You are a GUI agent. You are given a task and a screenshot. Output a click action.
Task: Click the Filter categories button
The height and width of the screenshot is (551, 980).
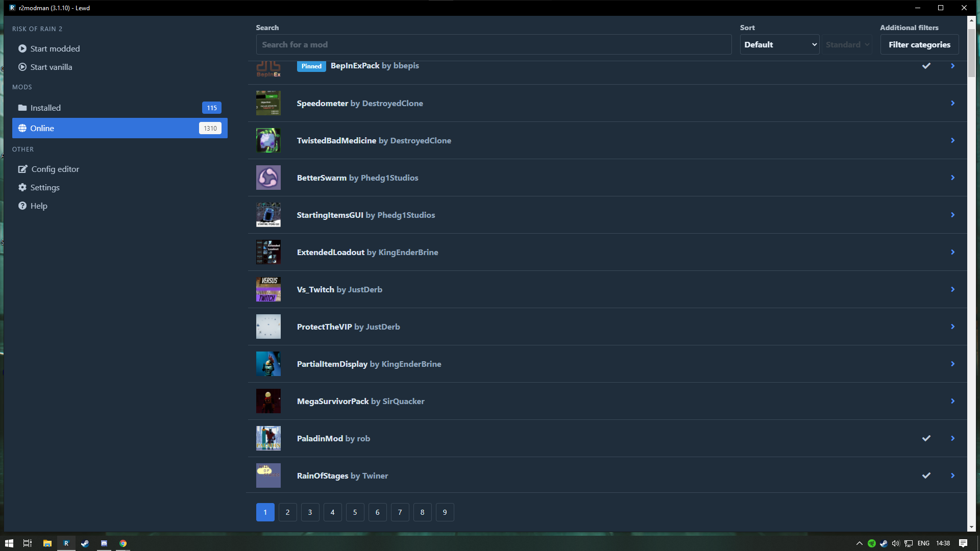pyautogui.click(x=919, y=44)
